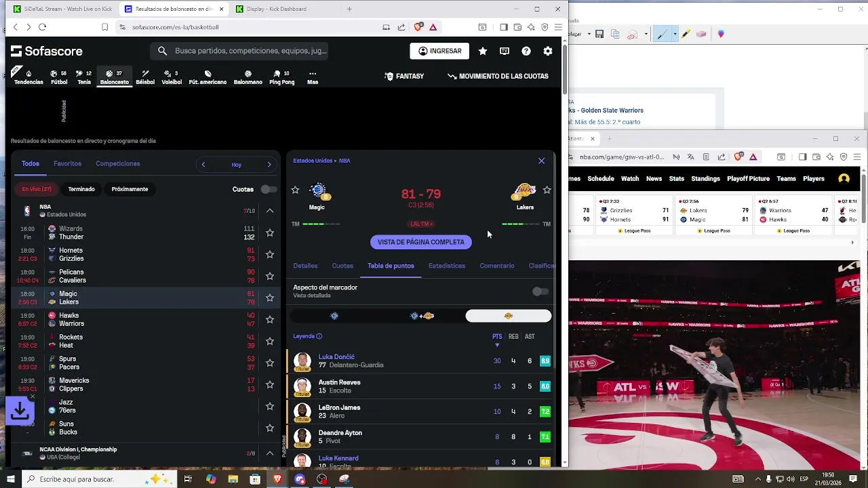Viewport: 868px width, 488px height.
Task: Switch to the Detalles tab
Action: pos(305,266)
